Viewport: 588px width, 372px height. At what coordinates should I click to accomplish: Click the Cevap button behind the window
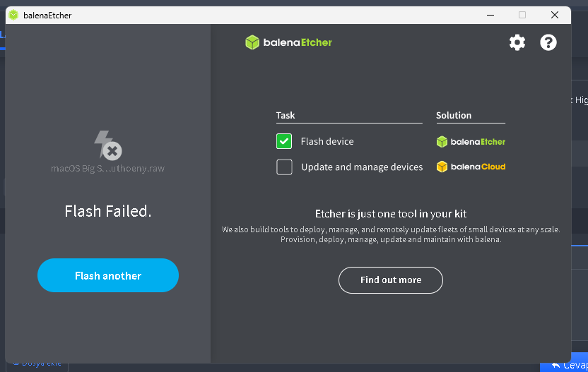click(570, 366)
